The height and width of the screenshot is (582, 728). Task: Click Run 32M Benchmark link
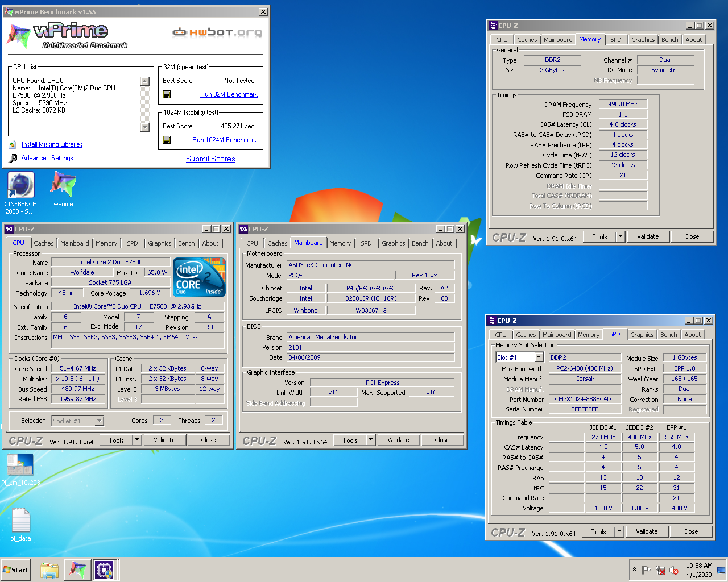coord(229,94)
